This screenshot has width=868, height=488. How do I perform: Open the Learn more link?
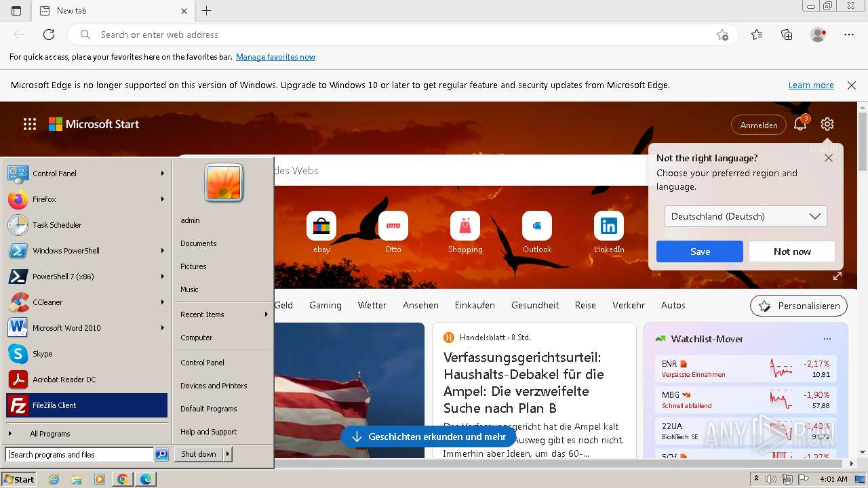811,85
